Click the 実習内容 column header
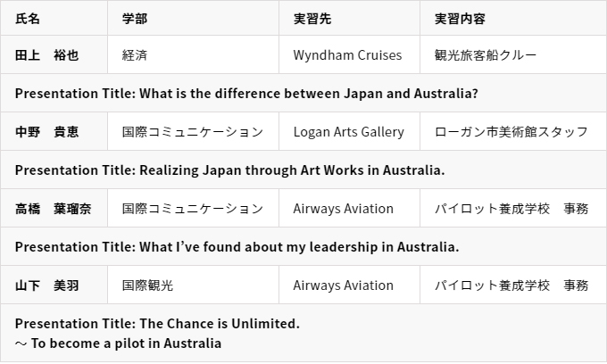 513,18
